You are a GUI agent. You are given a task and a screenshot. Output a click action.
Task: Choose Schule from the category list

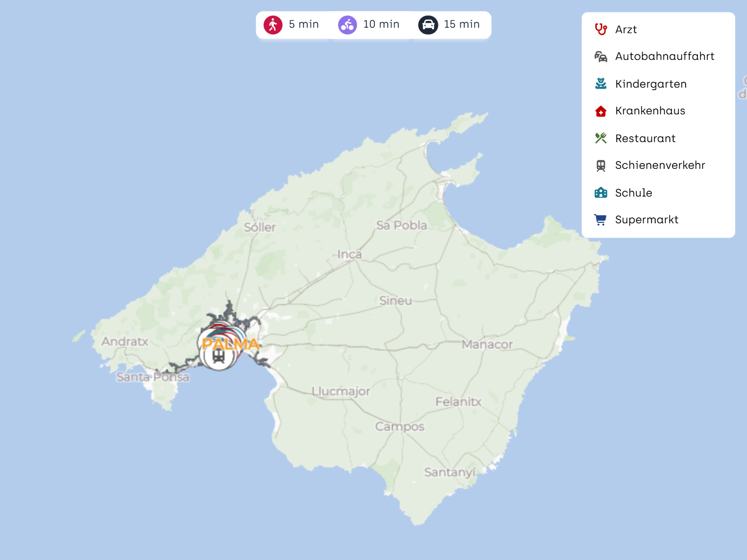tap(634, 193)
